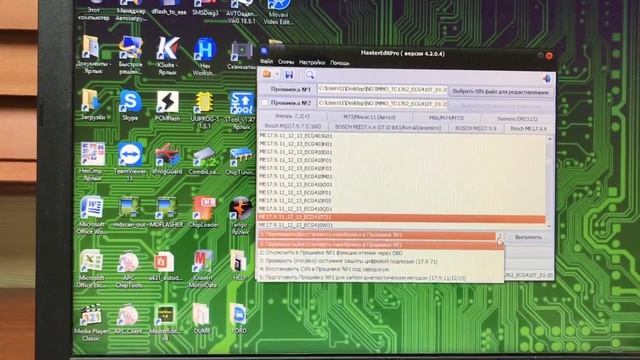The image size is (640, 360).
Task: Switch to the Bosch ME17.9.X tab
Action: coord(528,129)
